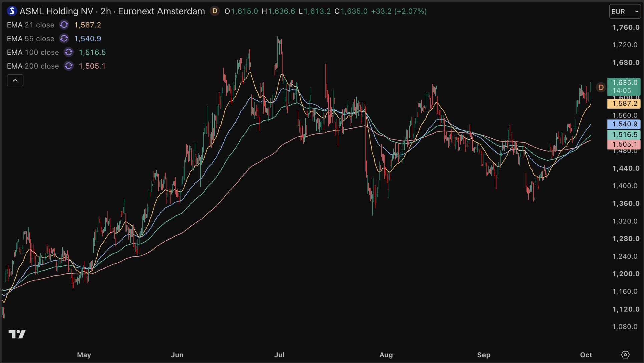The height and width of the screenshot is (363, 644).
Task: Click the Aug label on time axis
Action: (386, 355)
